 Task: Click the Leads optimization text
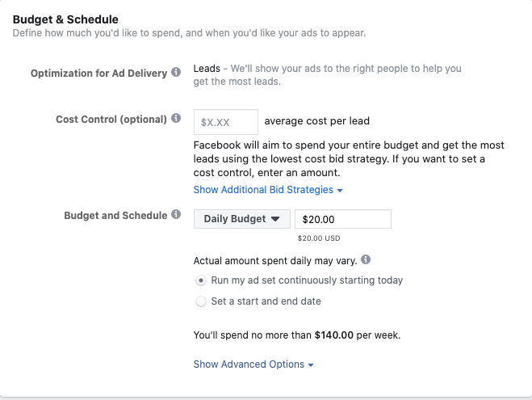click(x=207, y=68)
